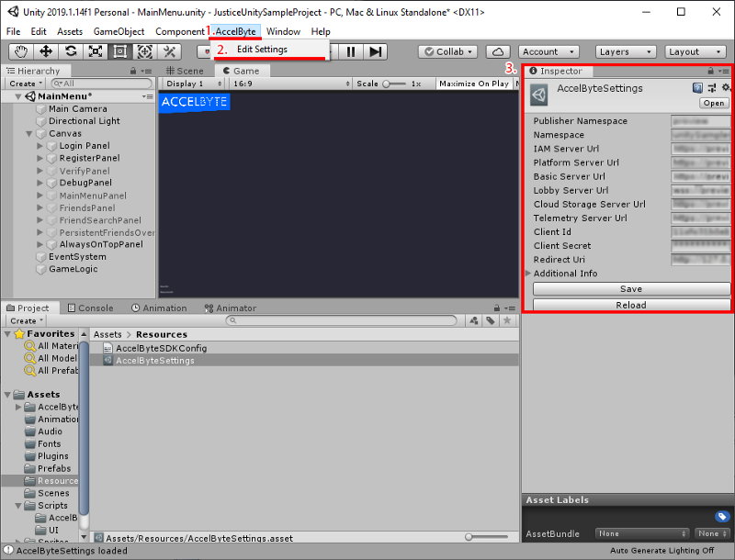Select the All Materials favorite search
The height and width of the screenshot is (560, 735).
point(51,346)
